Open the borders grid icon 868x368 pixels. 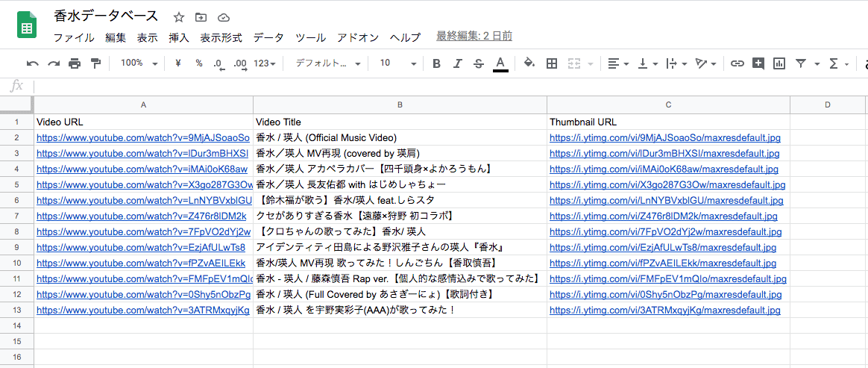[552, 63]
